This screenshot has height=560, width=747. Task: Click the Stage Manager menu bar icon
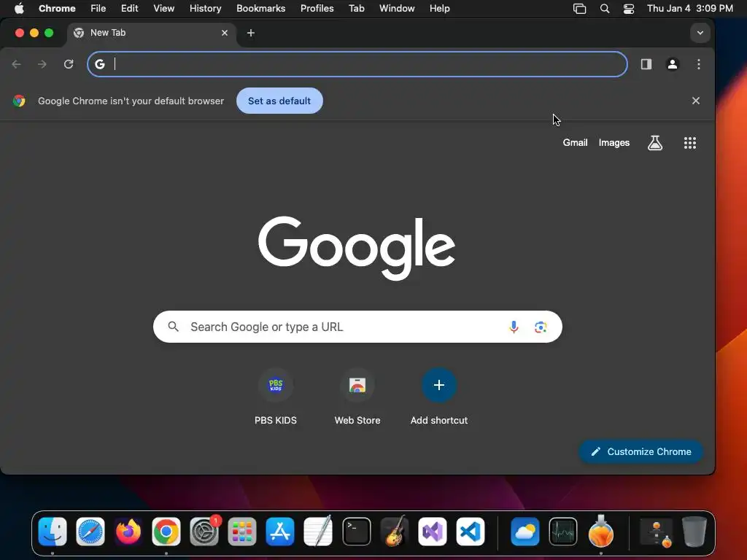(x=579, y=8)
